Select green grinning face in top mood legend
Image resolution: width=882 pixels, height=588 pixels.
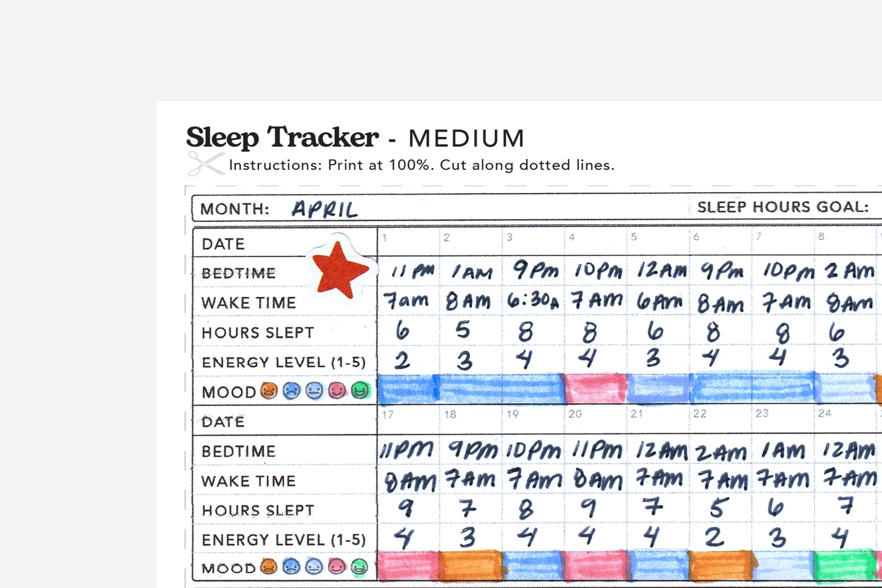(360, 390)
